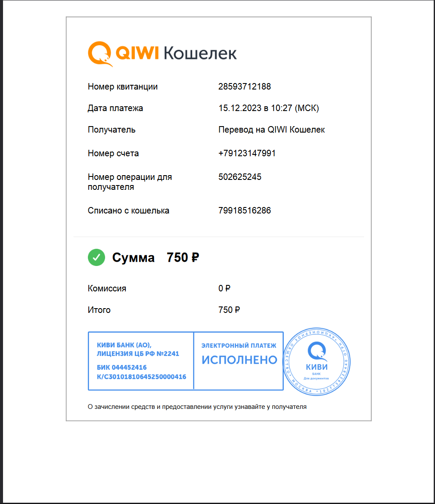
Task: Click 'Номер операции для получателя' label
Action: click(x=130, y=182)
